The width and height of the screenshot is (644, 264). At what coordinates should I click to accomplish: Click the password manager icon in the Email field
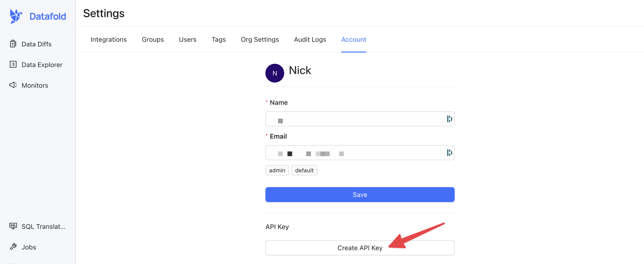click(449, 152)
